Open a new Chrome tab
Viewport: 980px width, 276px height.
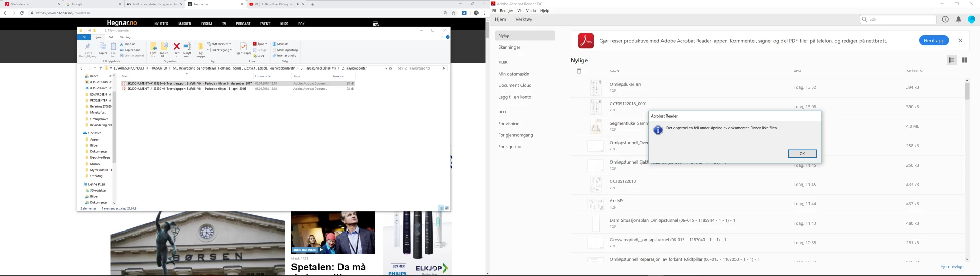[x=313, y=4]
